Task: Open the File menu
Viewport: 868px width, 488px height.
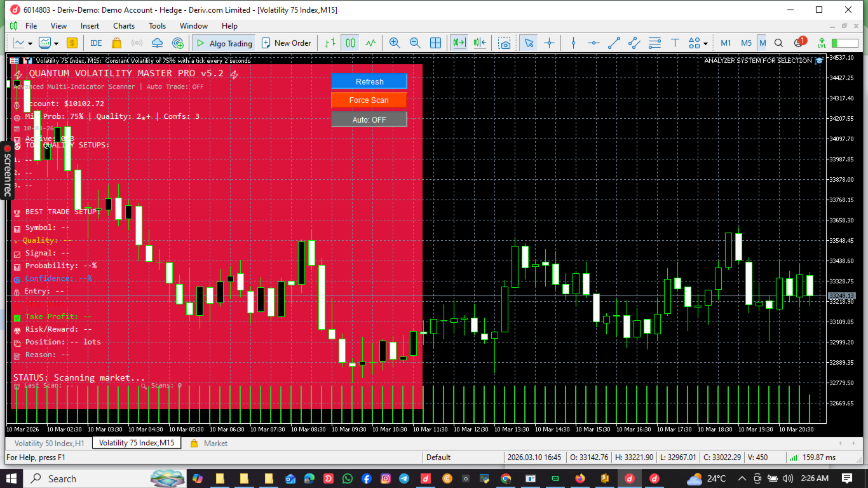Action: point(31,26)
